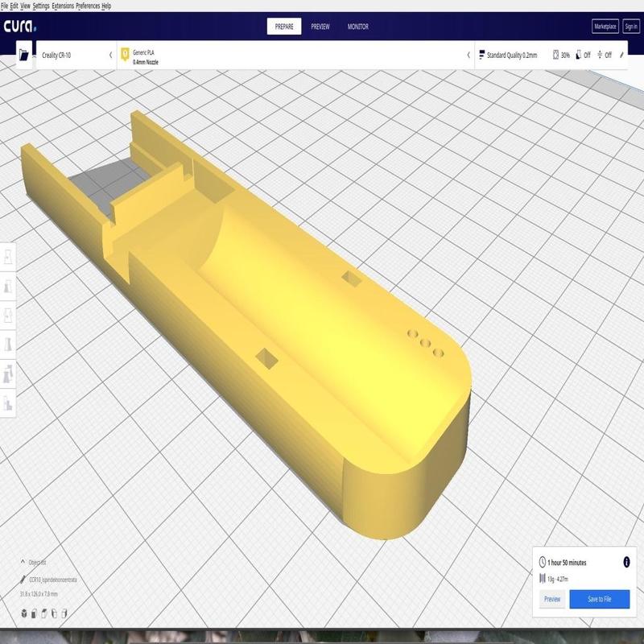Switch to the PREPARE stage

click(x=284, y=27)
